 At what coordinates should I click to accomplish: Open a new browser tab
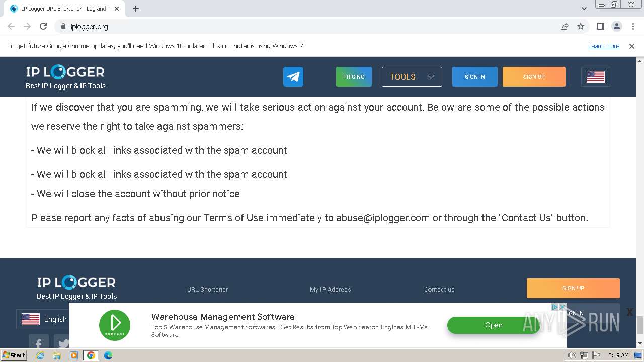pos(136,9)
